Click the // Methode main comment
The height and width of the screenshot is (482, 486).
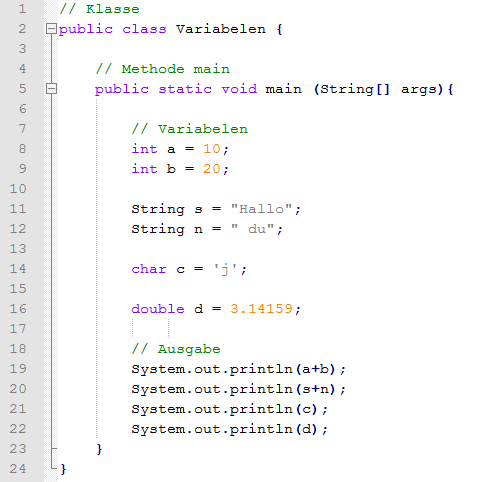point(163,69)
